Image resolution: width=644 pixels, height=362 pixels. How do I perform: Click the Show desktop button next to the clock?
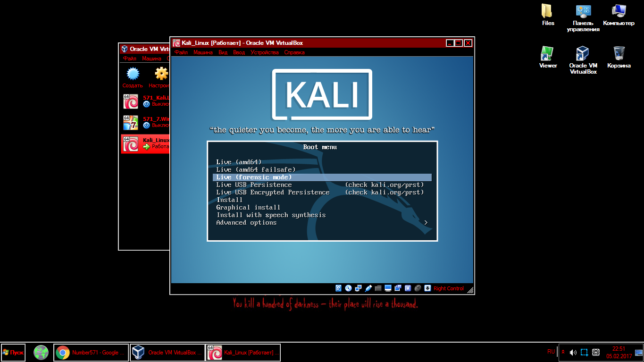[639, 352]
